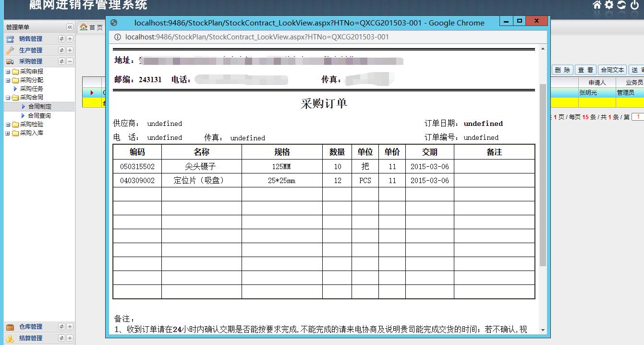Expand the 结算管理 section with plus button
644x345 pixels.
pos(70,338)
